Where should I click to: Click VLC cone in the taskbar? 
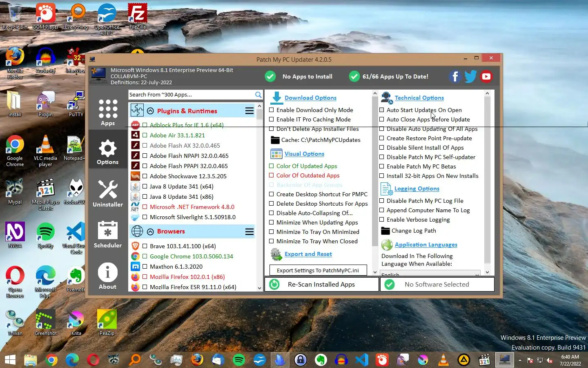[x=443, y=360]
